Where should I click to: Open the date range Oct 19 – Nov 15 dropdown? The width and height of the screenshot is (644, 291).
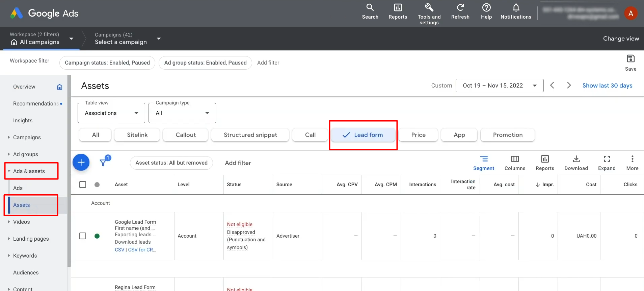pos(500,86)
